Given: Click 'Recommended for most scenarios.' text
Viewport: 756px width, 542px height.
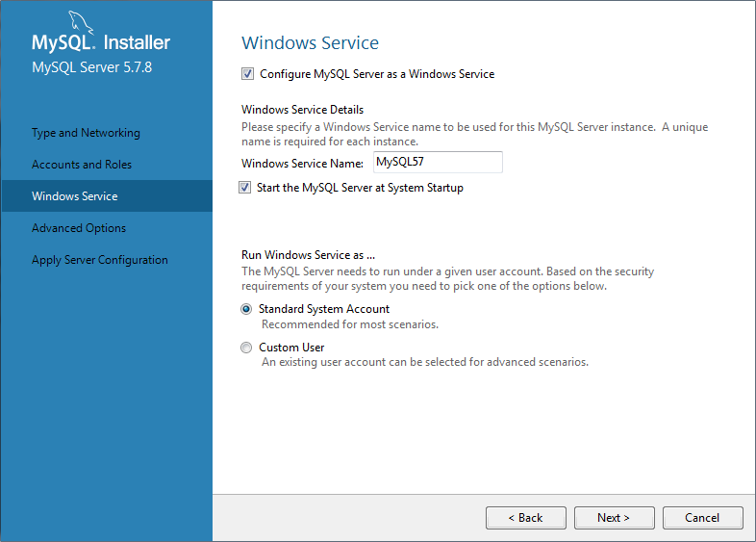Looking at the screenshot, I should (x=350, y=324).
